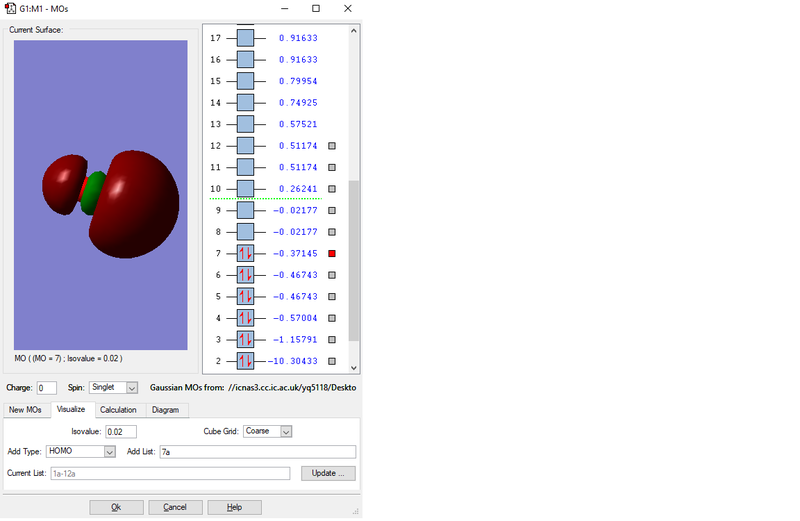Click energy value -10.30433

point(293,361)
